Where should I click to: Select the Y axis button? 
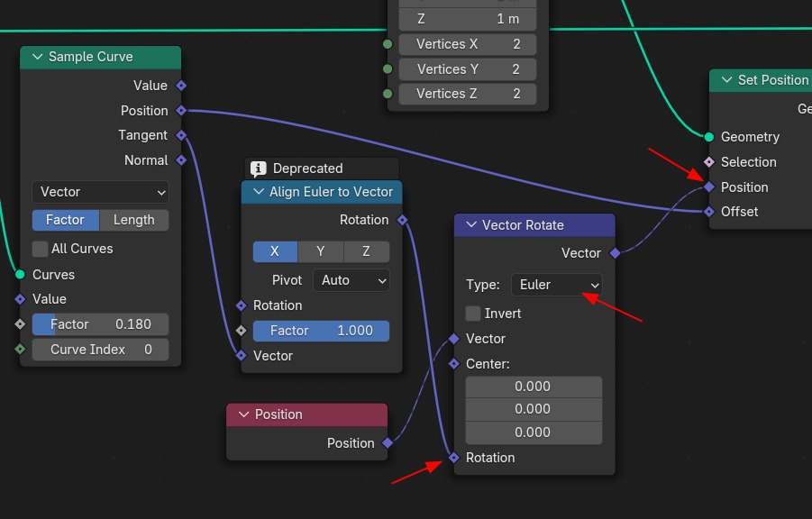[x=321, y=251]
